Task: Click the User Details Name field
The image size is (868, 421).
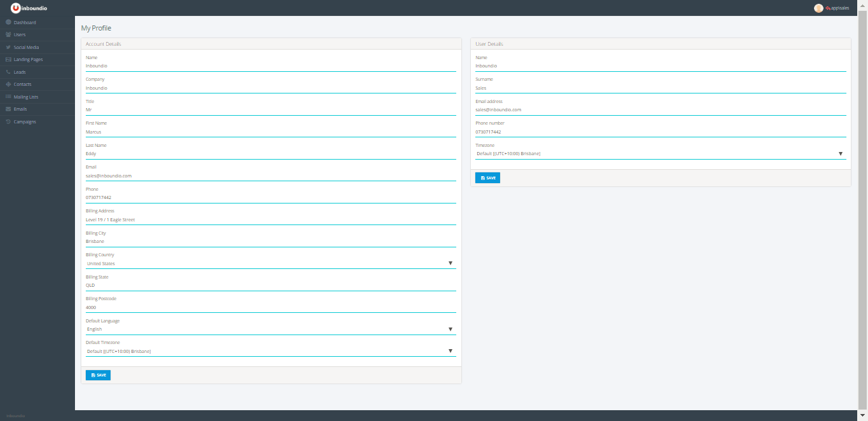Action: tap(661, 66)
